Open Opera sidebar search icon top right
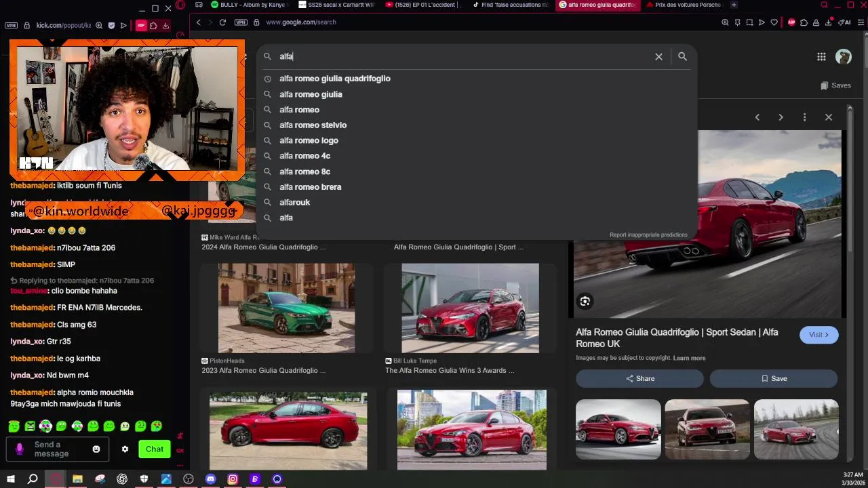The image size is (868, 488). tap(824, 5)
